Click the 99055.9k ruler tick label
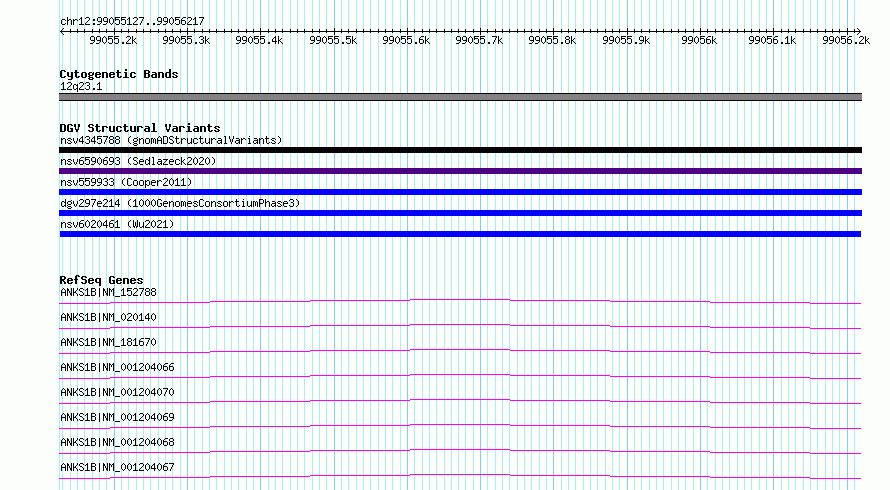Image resolution: width=890 pixels, height=490 pixels. (626, 40)
